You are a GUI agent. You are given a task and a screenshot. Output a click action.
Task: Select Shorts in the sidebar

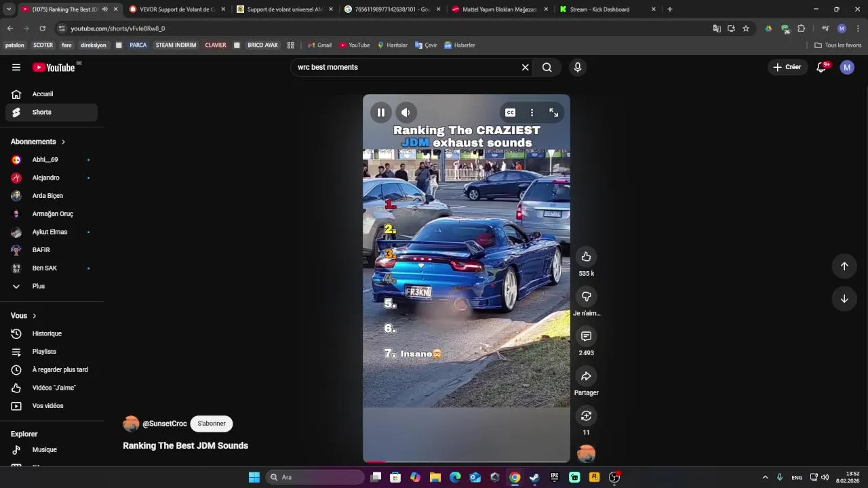coord(52,113)
